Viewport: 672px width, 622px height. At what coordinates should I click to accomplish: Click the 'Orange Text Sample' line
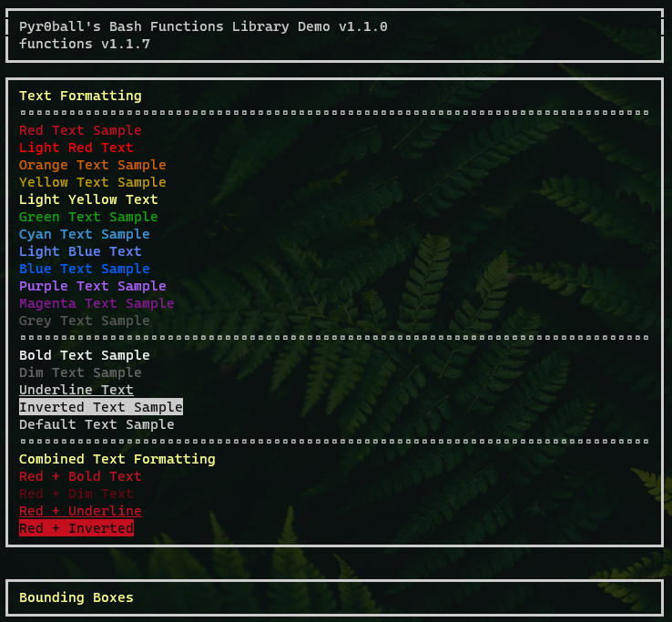pyautogui.click(x=93, y=165)
